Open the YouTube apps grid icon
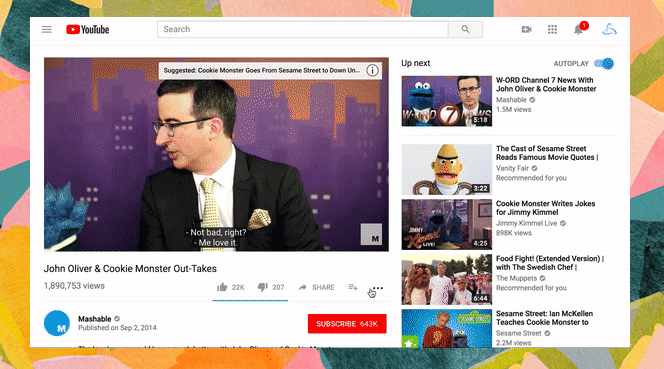Viewport: 664px width, 369px height. click(552, 29)
